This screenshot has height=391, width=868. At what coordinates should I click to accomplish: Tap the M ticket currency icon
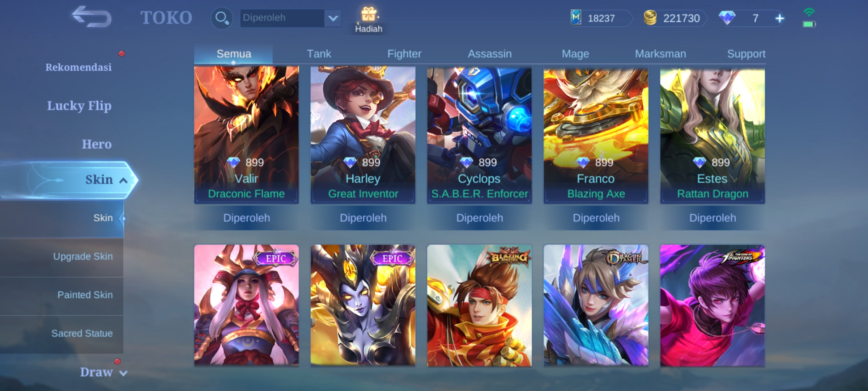coord(576,18)
